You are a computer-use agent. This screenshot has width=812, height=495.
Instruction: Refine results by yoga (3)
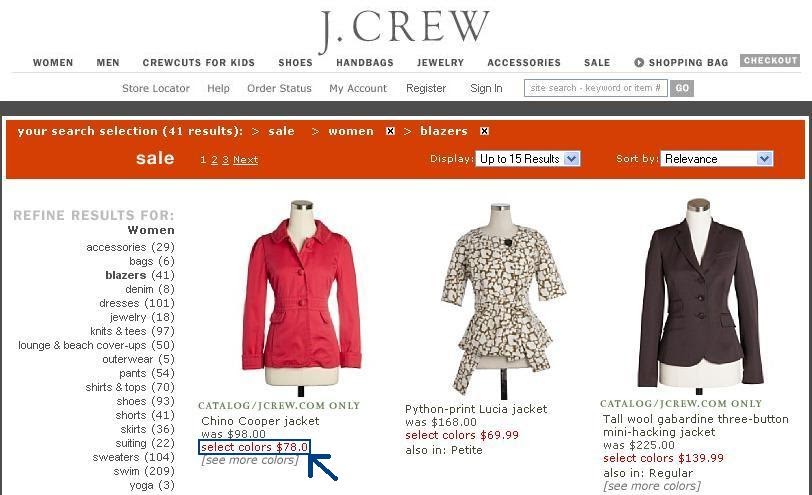152,485
